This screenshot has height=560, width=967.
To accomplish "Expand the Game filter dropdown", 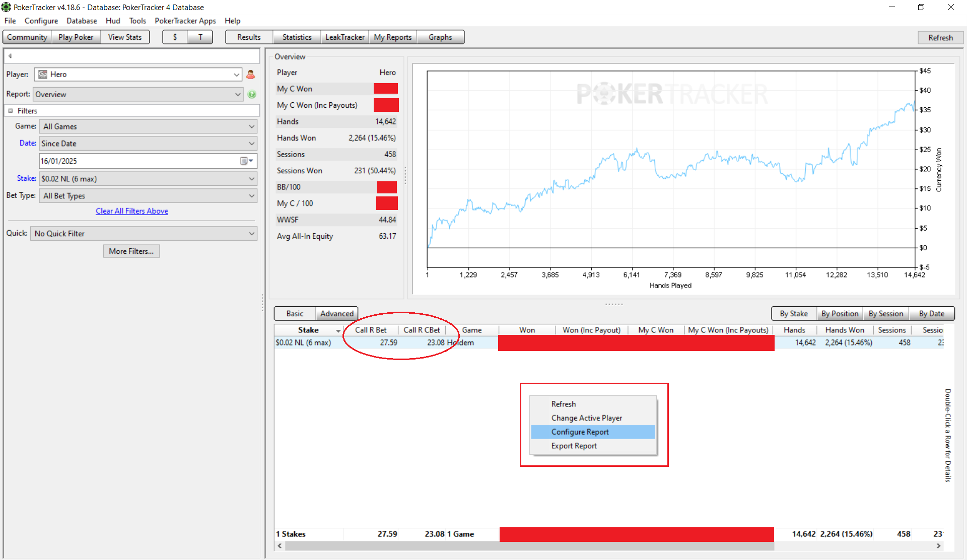I will (149, 126).
